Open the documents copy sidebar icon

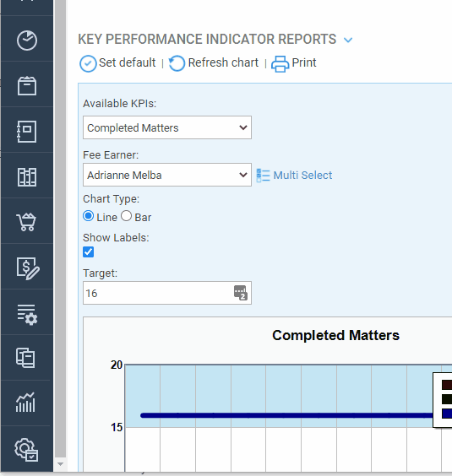pos(25,358)
